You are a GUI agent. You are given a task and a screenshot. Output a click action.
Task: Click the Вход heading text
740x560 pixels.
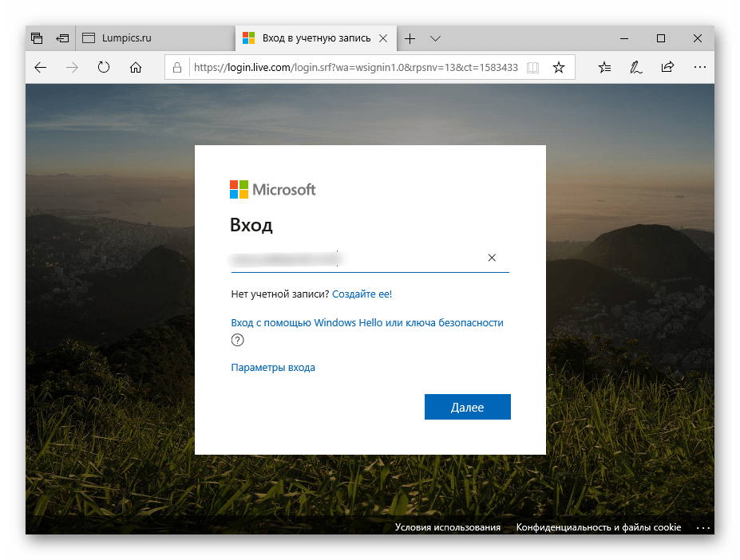[x=251, y=225]
